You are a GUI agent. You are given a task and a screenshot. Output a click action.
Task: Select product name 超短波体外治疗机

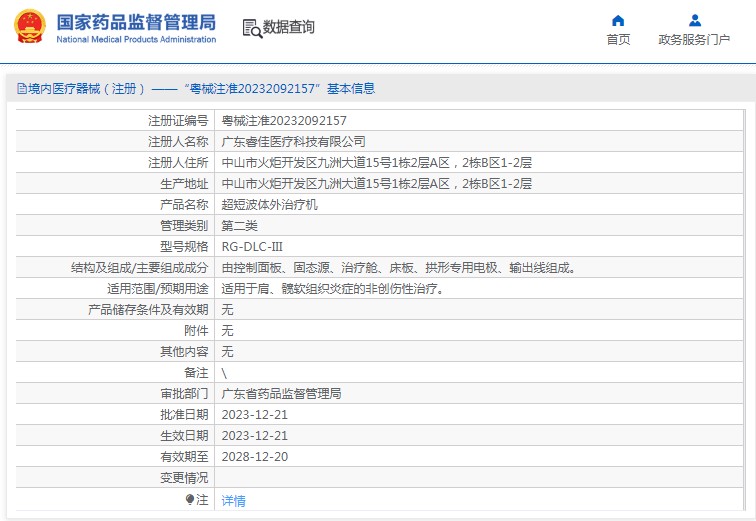coord(269,205)
